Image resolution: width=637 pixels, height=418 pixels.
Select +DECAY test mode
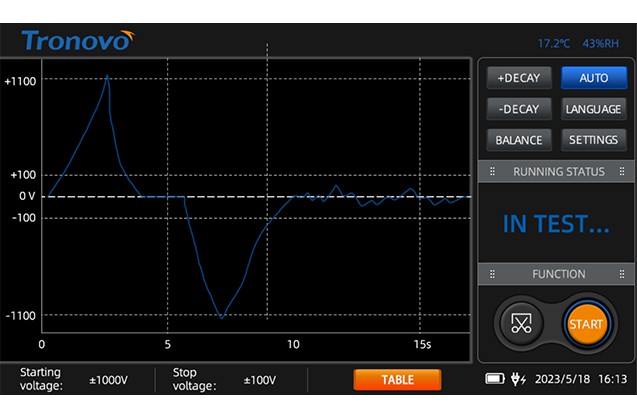pos(518,78)
